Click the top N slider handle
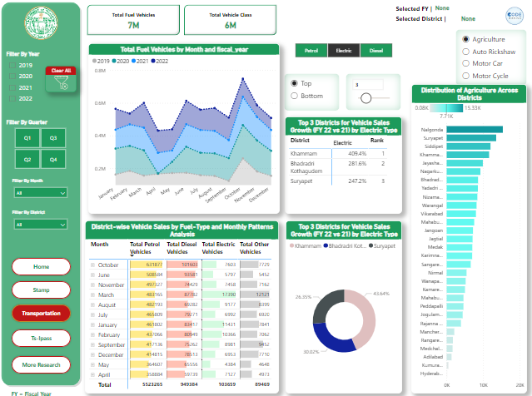This screenshot has height=396, width=532. point(364,98)
